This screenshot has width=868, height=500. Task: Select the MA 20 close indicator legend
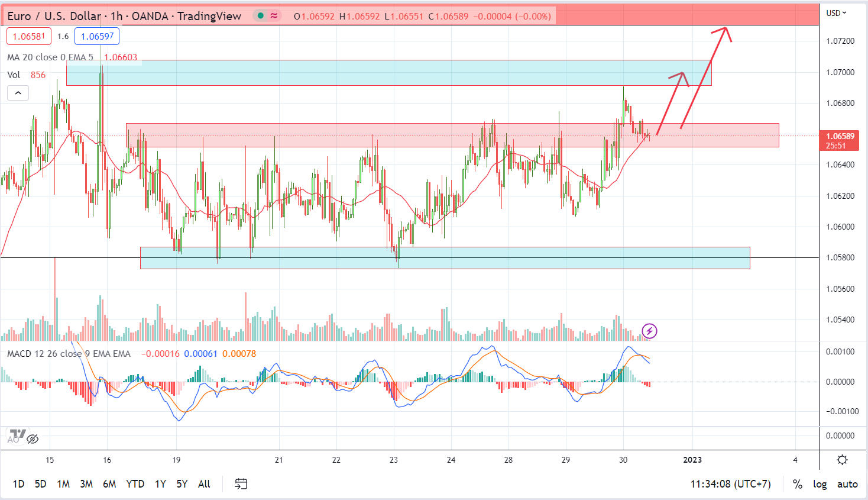click(x=50, y=57)
